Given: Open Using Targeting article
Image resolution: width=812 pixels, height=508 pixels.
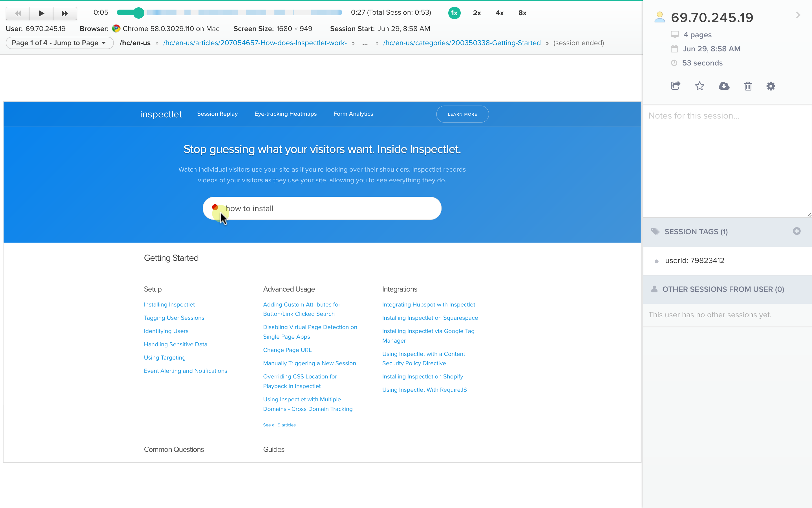Looking at the screenshot, I should pos(164,358).
